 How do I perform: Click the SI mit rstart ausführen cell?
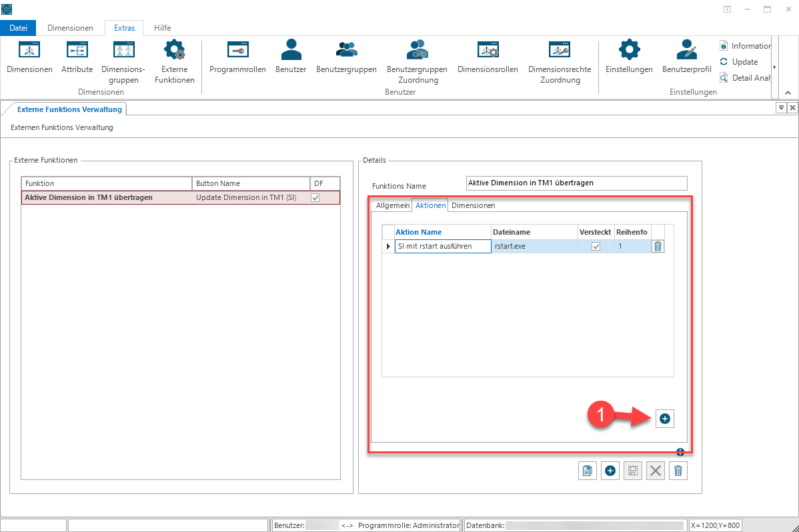pos(442,246)
